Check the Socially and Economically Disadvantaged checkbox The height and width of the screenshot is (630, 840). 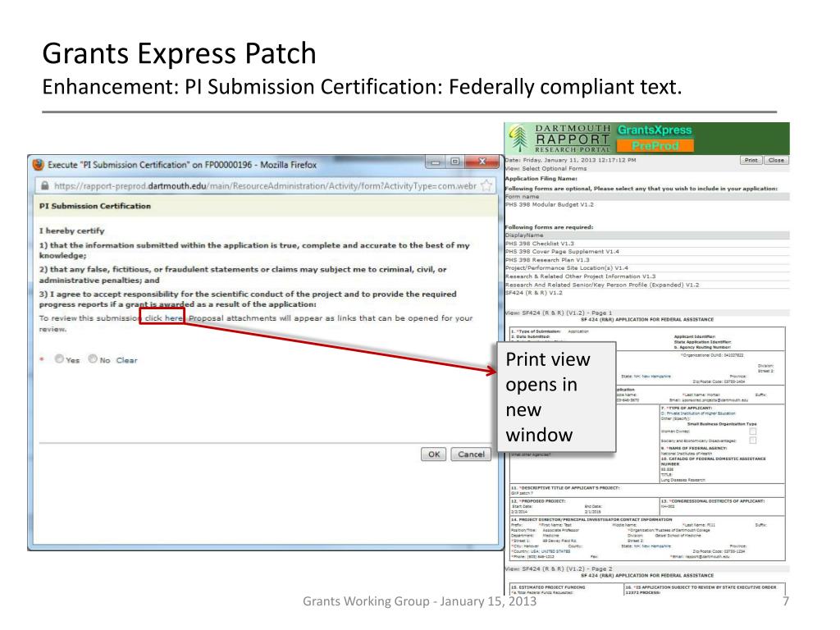point(753,441)
